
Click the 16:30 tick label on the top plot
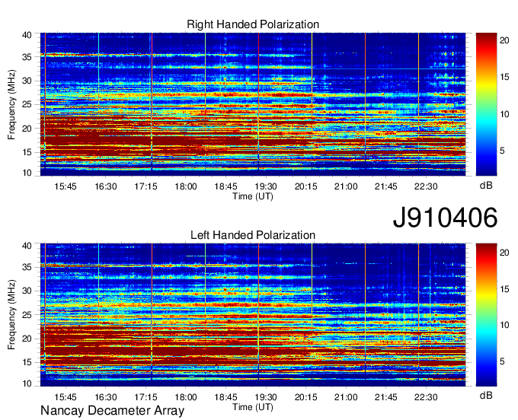(106, 186)
